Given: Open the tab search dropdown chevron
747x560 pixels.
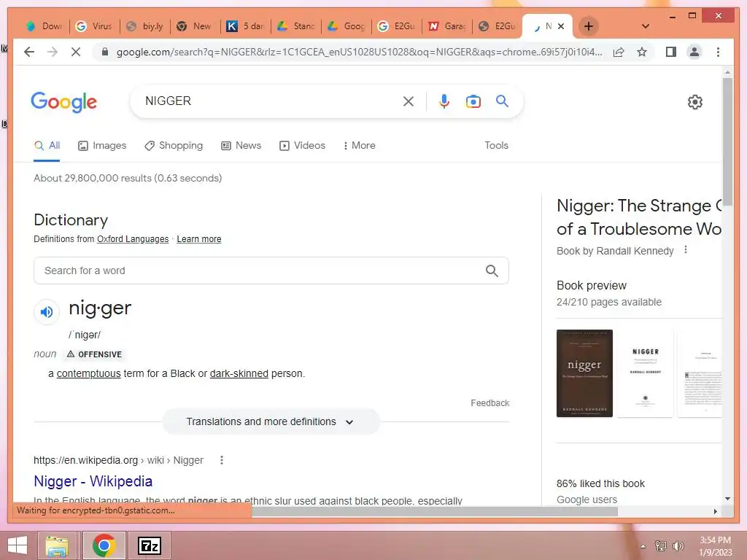Looking at the screenshot, I should point(646,26).
